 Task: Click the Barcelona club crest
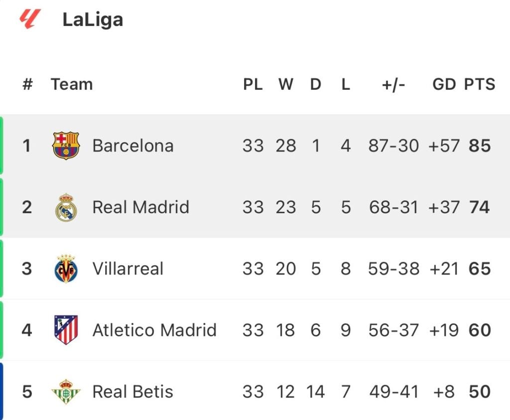tap(66, 145)
